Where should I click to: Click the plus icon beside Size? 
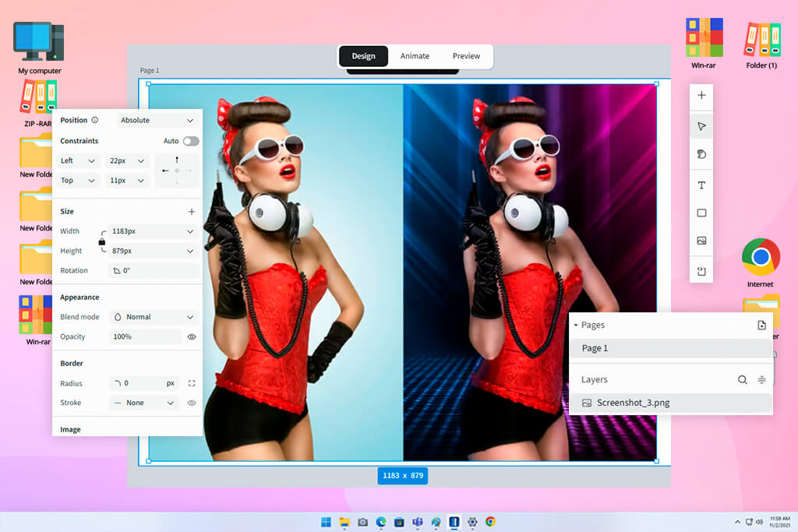click(x=192, y=212)
